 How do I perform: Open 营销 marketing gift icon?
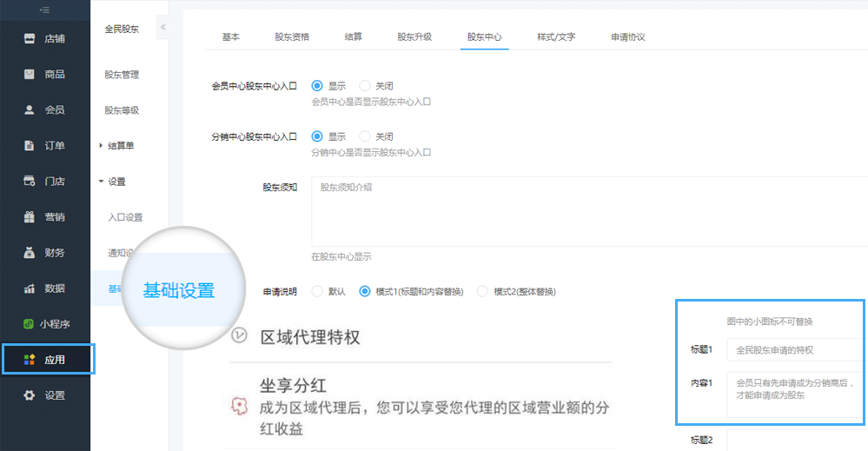pyautogui.click(x=30, y=216)
